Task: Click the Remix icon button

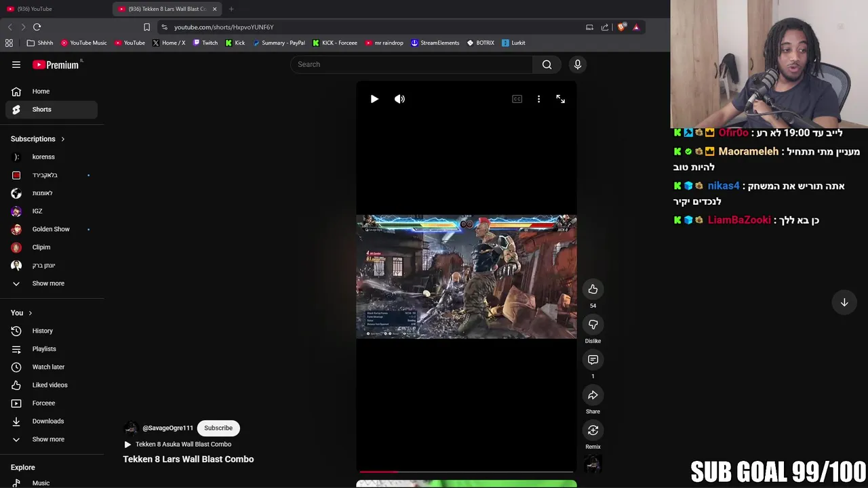Action: tap(593, 430)
